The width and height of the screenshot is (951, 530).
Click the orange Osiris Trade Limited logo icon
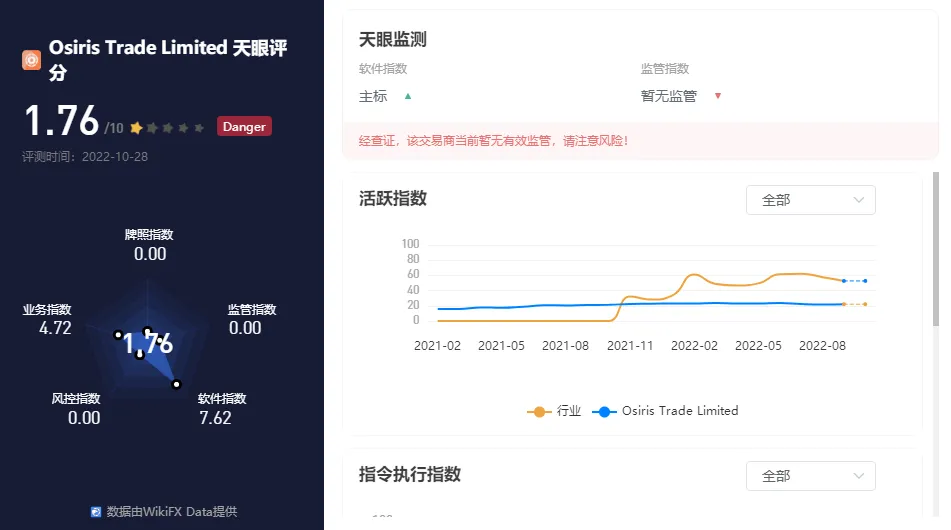pyautogui.click(x=32, y=60)
